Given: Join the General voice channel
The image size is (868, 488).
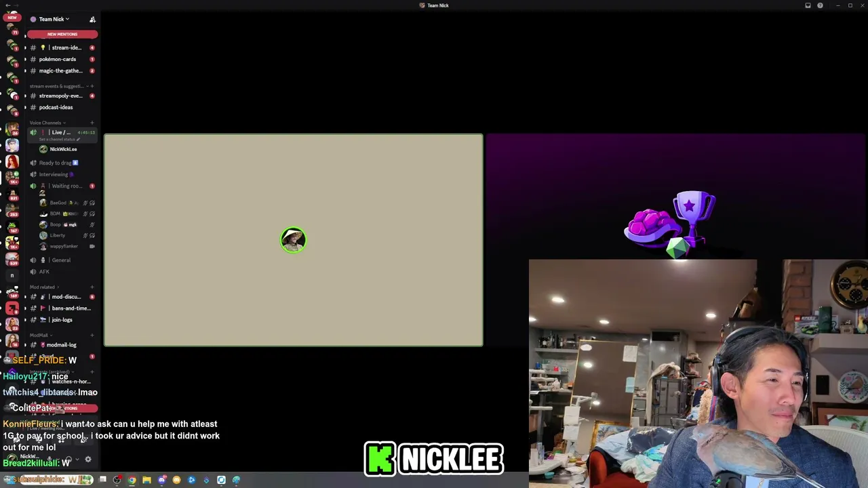Looking at the screenshot, I should click(x=62, y=260).
